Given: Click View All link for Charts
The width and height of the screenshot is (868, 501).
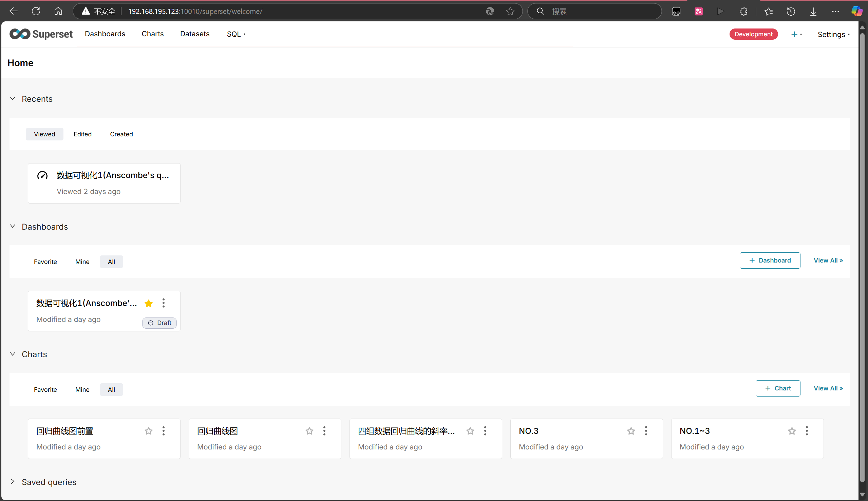Looking at the screenshot, I should click(828, 388).
